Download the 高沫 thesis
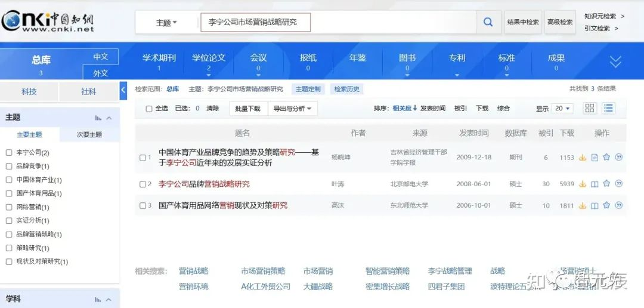644x308 pixels. click(583, 205)
